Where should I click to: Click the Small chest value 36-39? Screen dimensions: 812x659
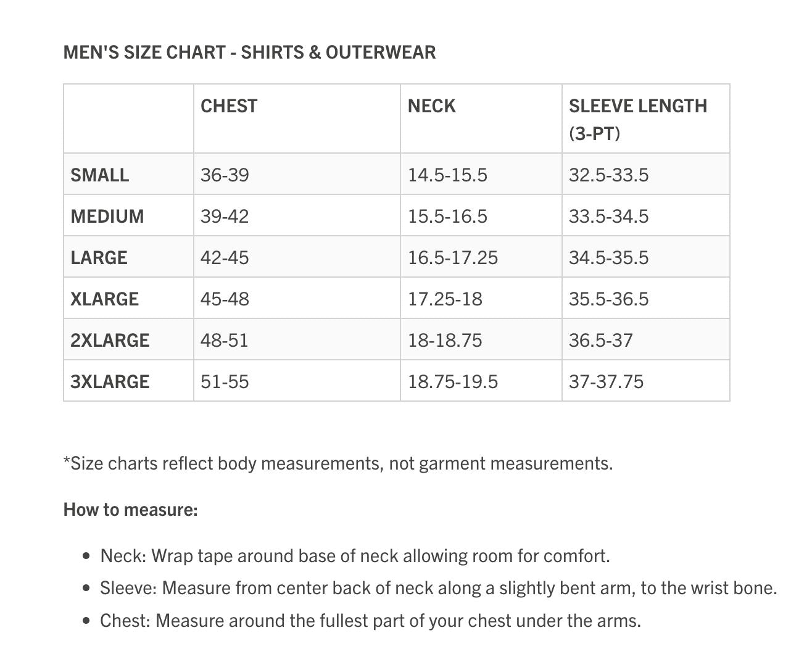[x=225, y=175]
